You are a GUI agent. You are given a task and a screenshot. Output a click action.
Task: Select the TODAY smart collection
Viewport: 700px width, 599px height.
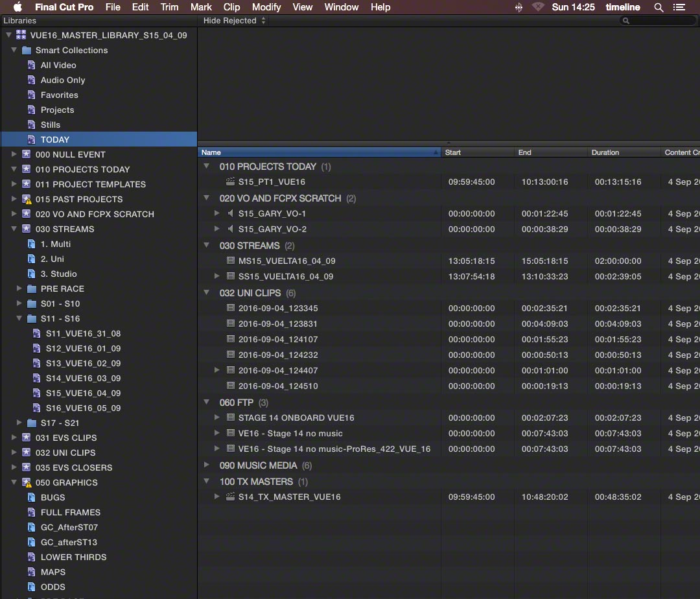coord(99,139)
